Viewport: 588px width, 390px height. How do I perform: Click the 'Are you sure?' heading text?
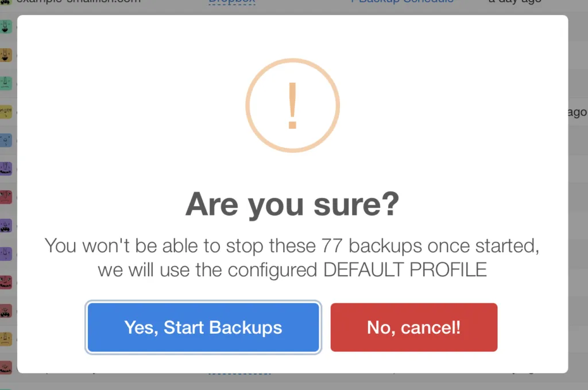pyautogui.click(x=292, y=204)
